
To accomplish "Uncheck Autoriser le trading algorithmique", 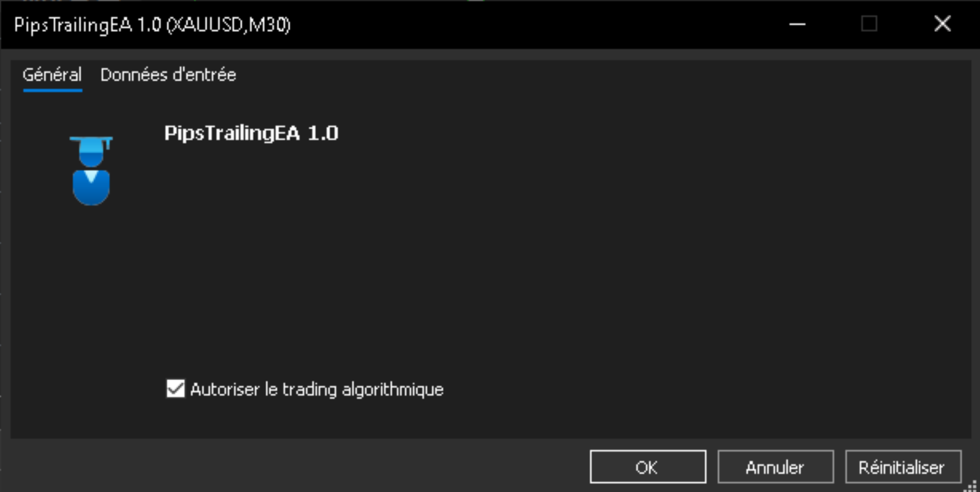I will click(x=176, y=389).
